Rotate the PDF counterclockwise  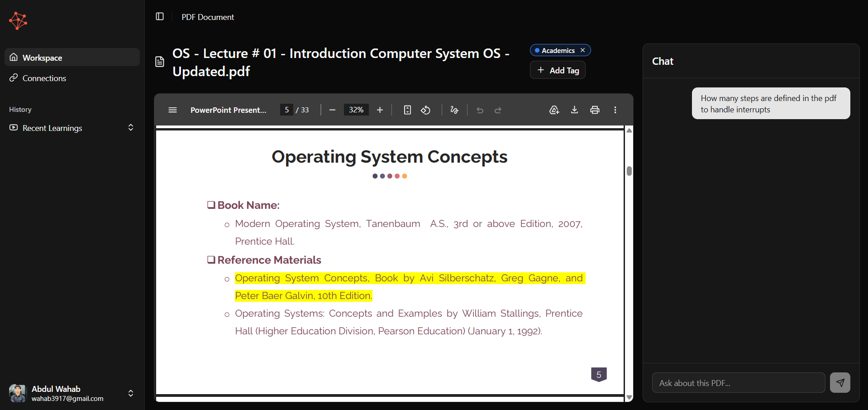[x=425, y=110]
